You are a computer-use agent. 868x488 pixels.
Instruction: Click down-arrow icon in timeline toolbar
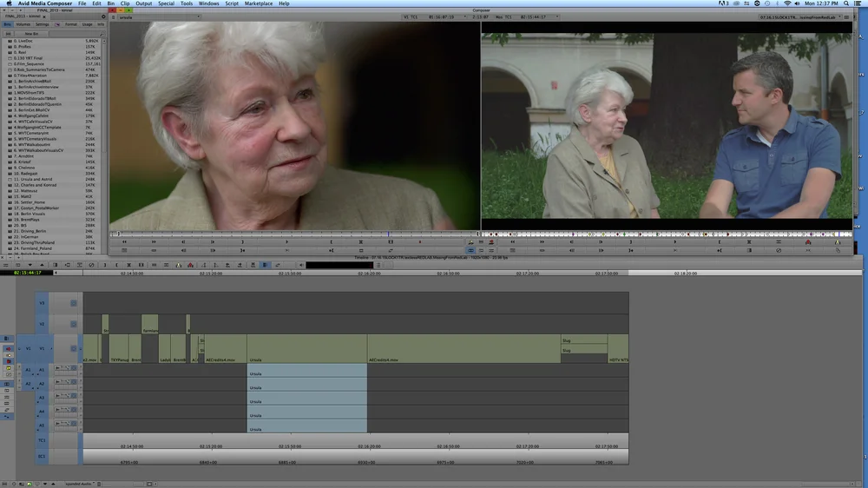[x=30, y=265]
